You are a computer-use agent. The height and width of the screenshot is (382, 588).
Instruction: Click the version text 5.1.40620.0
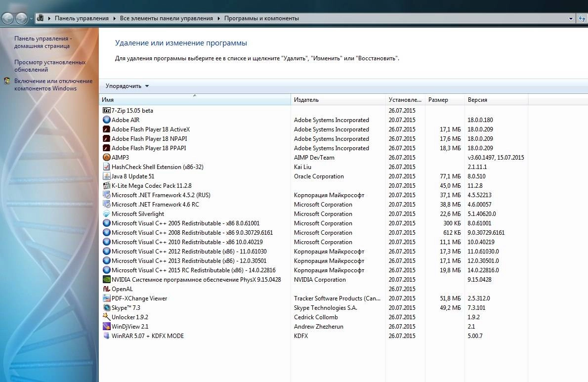click(x=481, y=213)
